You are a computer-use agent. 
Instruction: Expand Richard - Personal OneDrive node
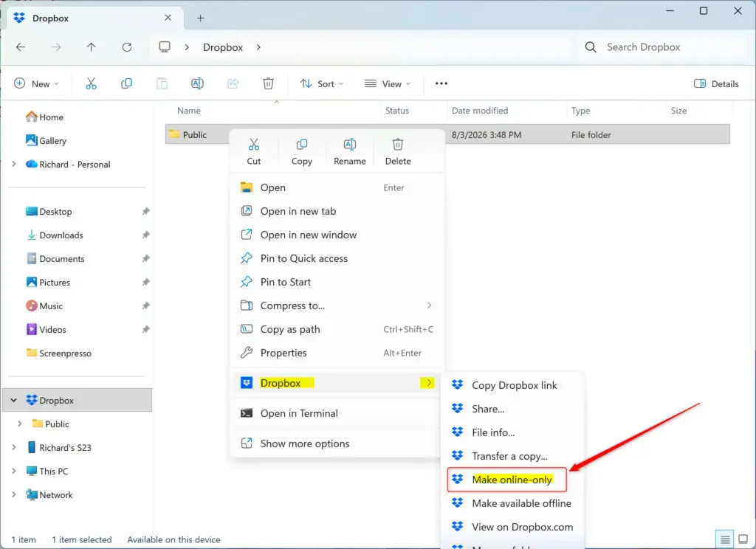pyautogui.click(x=14, y=164)
